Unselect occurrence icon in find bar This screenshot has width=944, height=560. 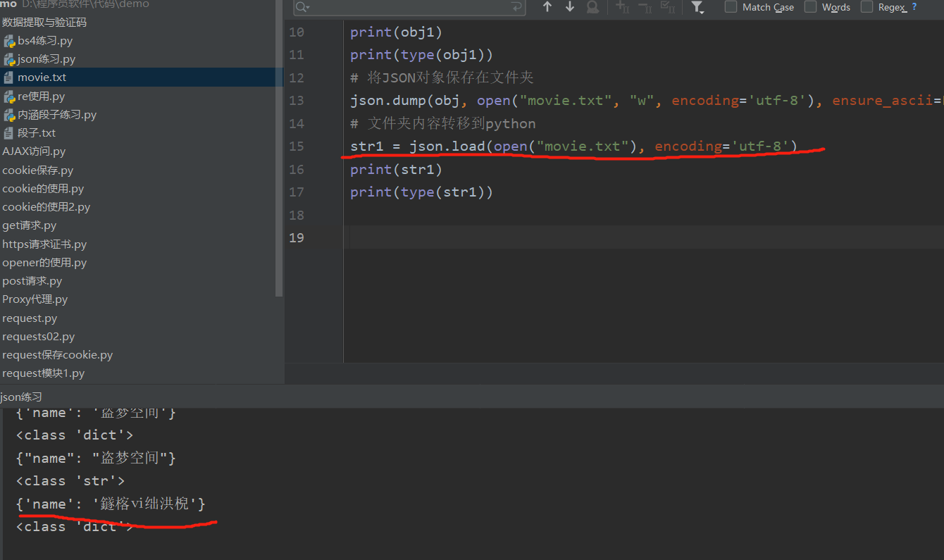(645, 7)
